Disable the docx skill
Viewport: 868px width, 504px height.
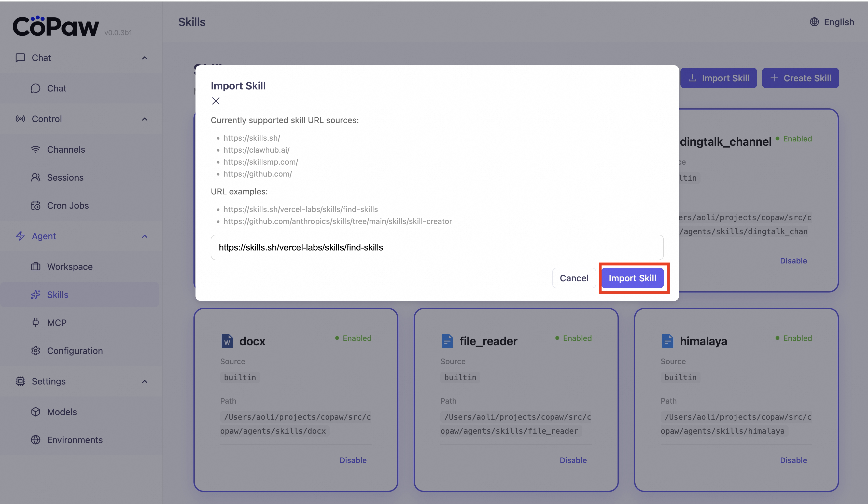pyautogui.click(x=353, y=460)
